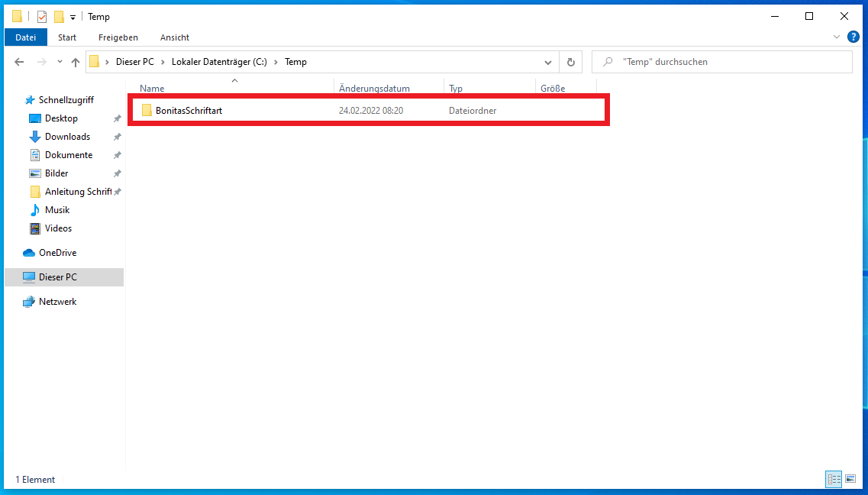Click the "Temp" durchsuchen search field
This screenshot has width=868, height=495.
pyautogui.click(x=725, y=62)
